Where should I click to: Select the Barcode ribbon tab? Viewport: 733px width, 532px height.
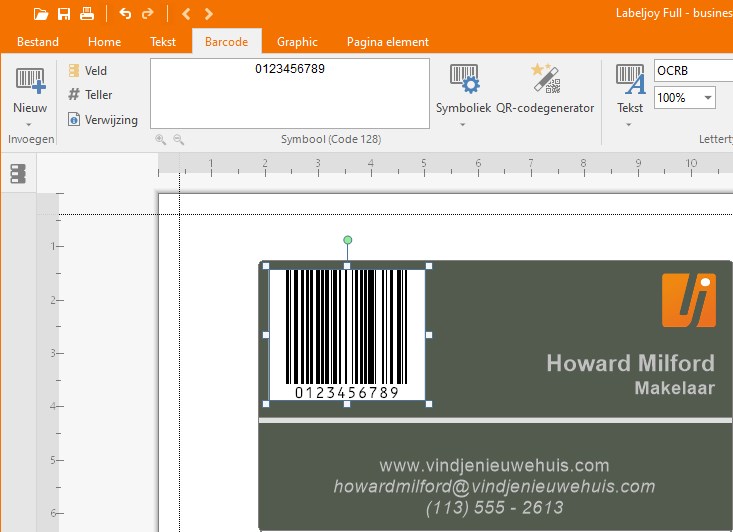coord(227,42)
